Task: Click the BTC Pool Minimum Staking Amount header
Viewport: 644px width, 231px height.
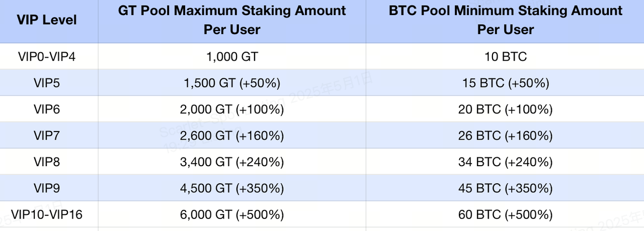Action: [x=506, y=20]
